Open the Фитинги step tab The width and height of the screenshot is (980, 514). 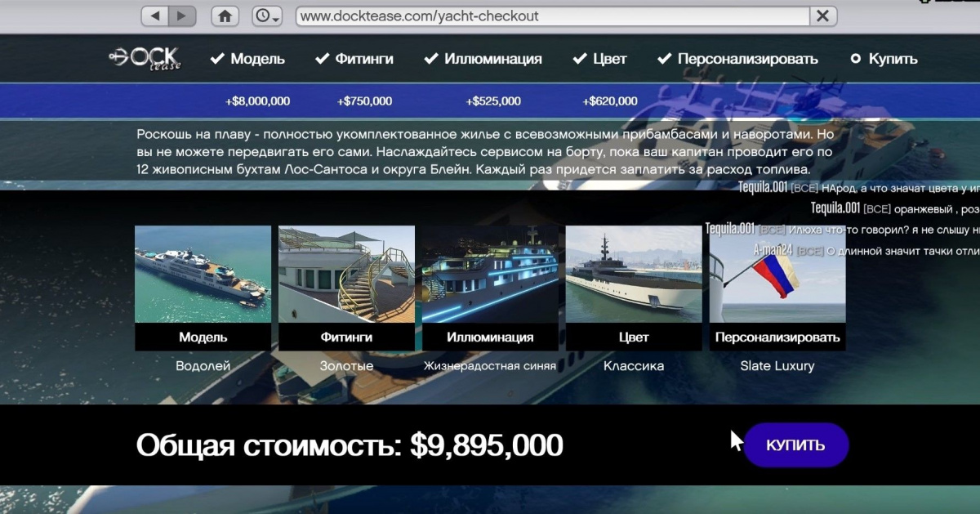(354, 59)
